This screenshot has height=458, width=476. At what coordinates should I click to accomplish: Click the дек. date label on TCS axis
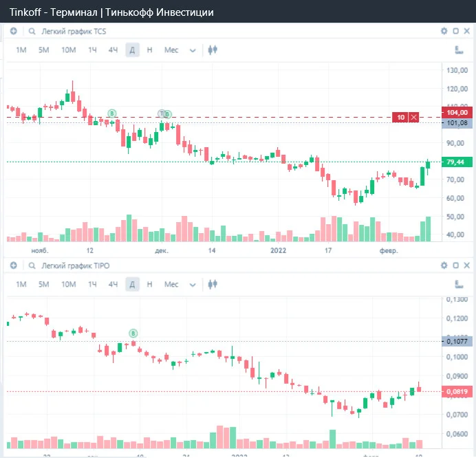click(x=162, y=251)
